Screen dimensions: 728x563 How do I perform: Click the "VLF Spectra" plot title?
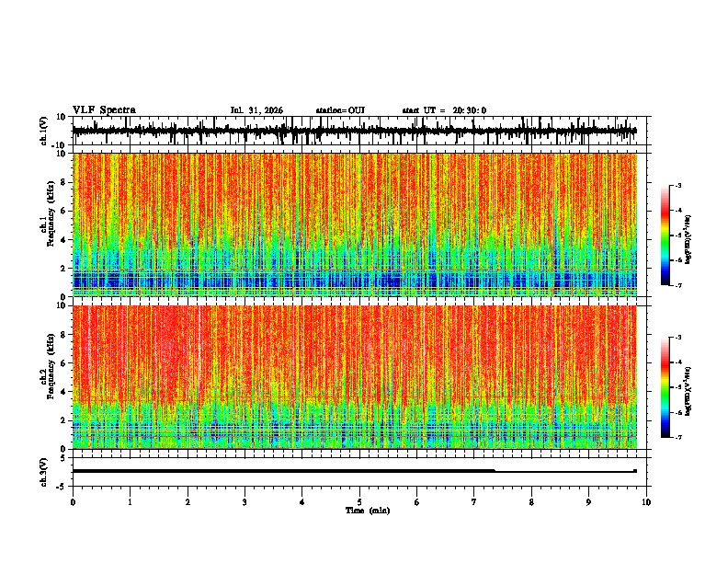point(104,110)
